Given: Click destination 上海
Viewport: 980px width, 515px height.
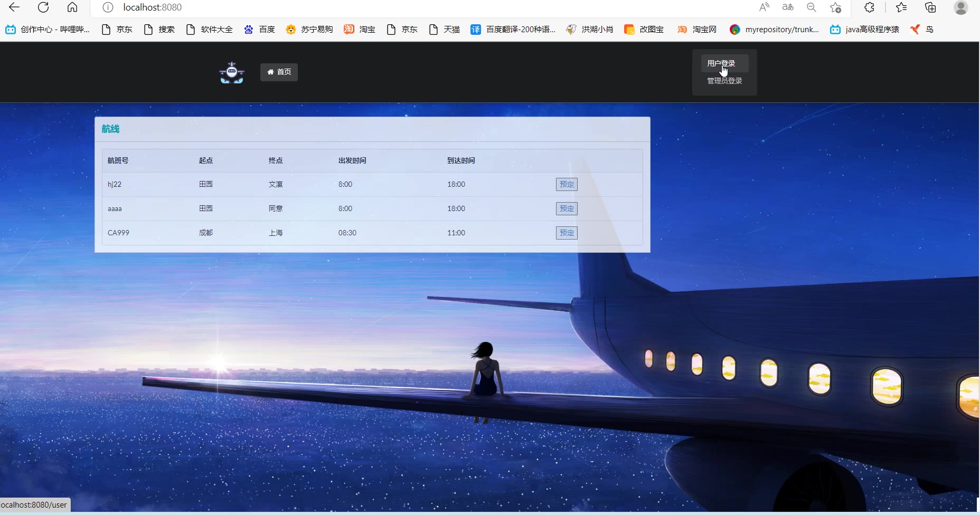Looking at the screenshot, I should click(276, 233).
